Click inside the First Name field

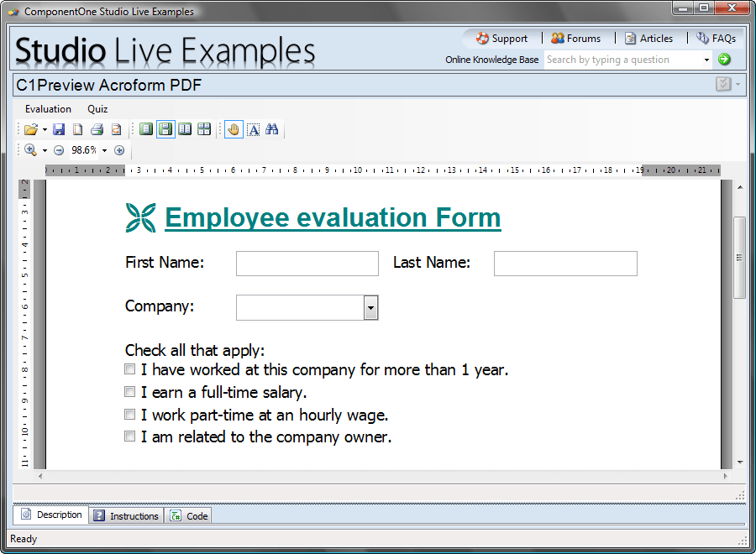(306, 263)
